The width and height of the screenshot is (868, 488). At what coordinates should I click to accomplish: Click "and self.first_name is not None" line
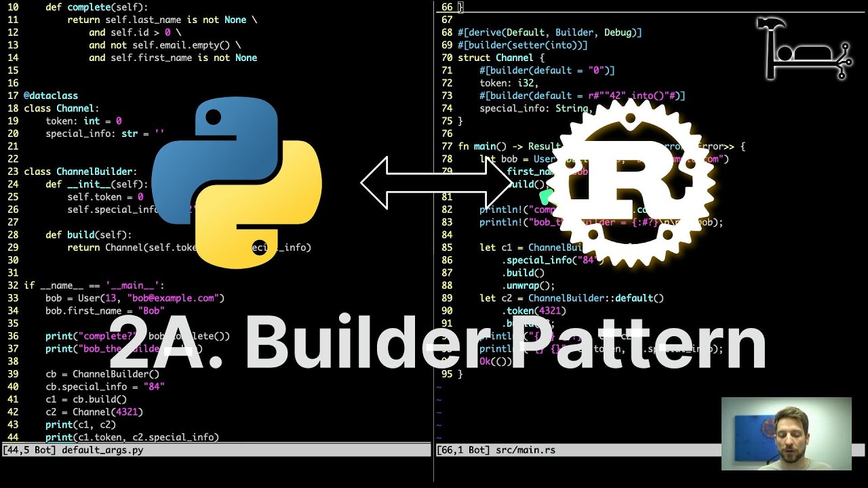(x=173, y=58)
